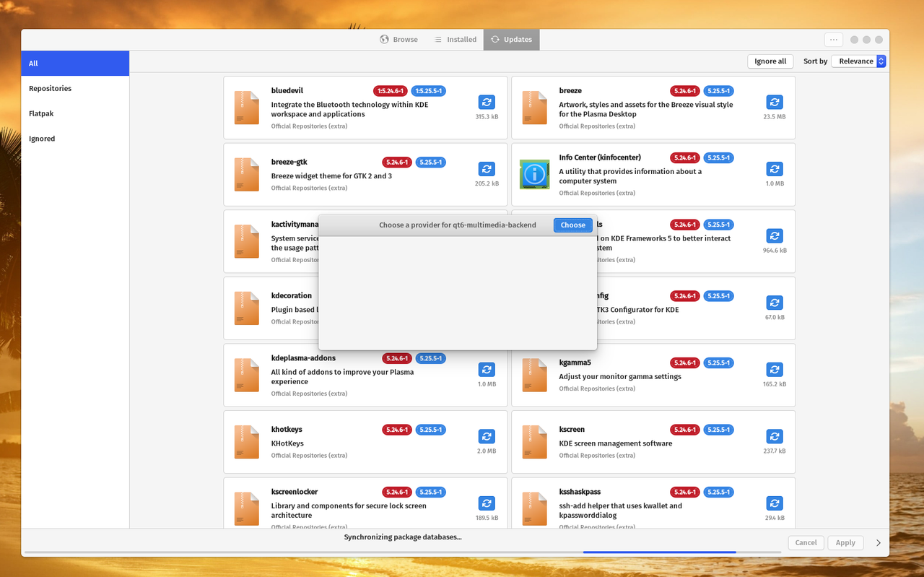This screenshot has width=924, height=577.
Task: Switch to the Browse tab
Action: coord(398,40)
